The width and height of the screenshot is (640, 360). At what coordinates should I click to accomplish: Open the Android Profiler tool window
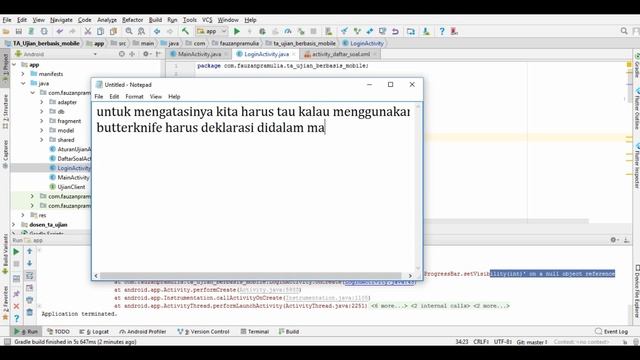pyautogui.click(x=142, y=331)
